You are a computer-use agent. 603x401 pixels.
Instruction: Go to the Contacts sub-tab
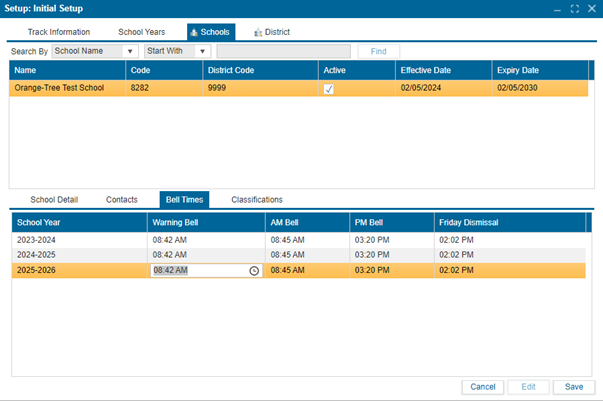point(122,200)
